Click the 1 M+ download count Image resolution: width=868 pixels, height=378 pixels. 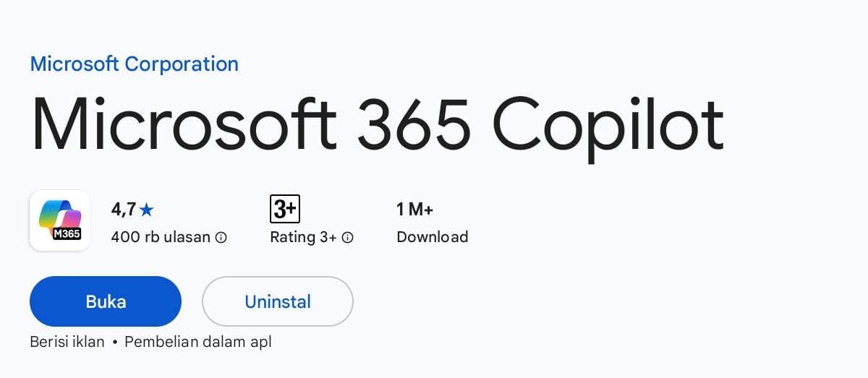[415, 210]
